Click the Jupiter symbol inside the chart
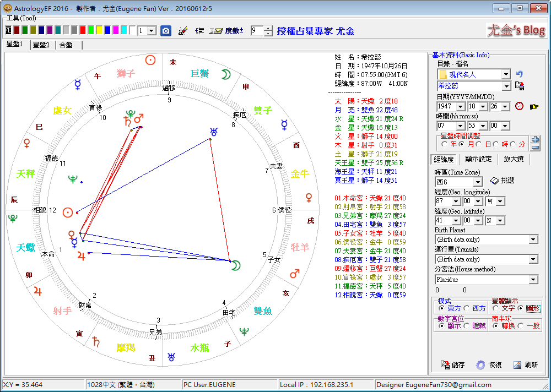The image size is (551, 392). pos(82,255)
